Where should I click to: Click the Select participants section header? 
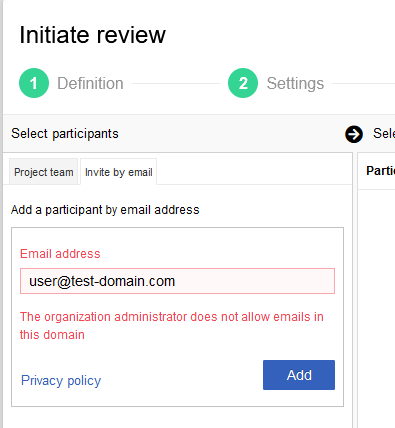coord(65,134)
